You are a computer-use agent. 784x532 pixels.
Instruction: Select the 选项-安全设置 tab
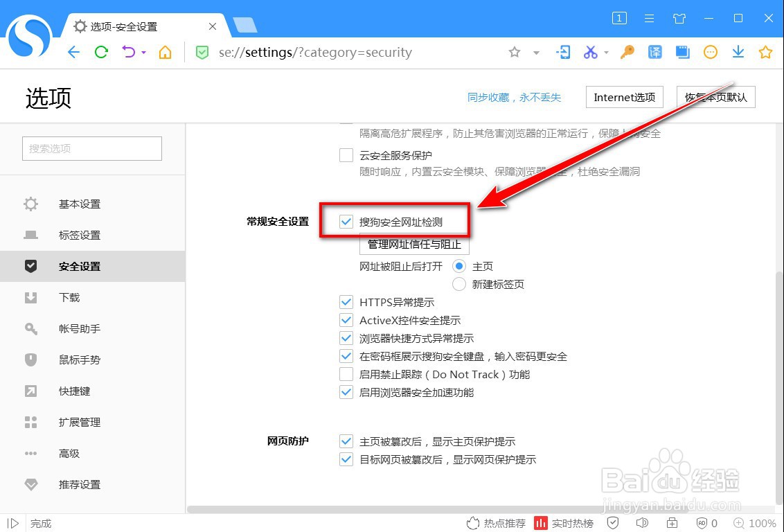[145, 26]
